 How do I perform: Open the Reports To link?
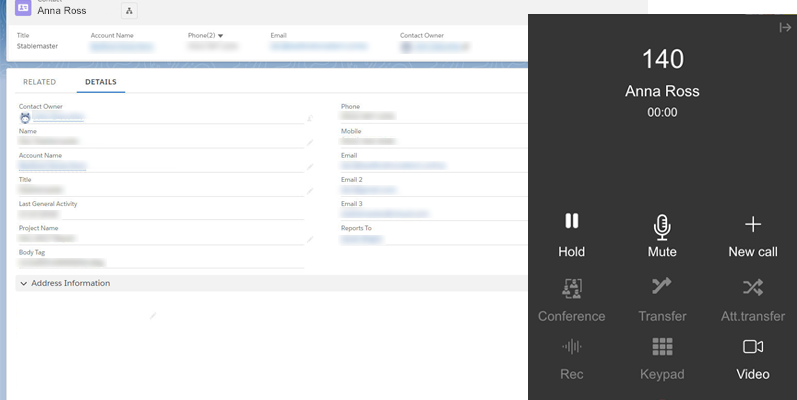click(x=361, y=238)
